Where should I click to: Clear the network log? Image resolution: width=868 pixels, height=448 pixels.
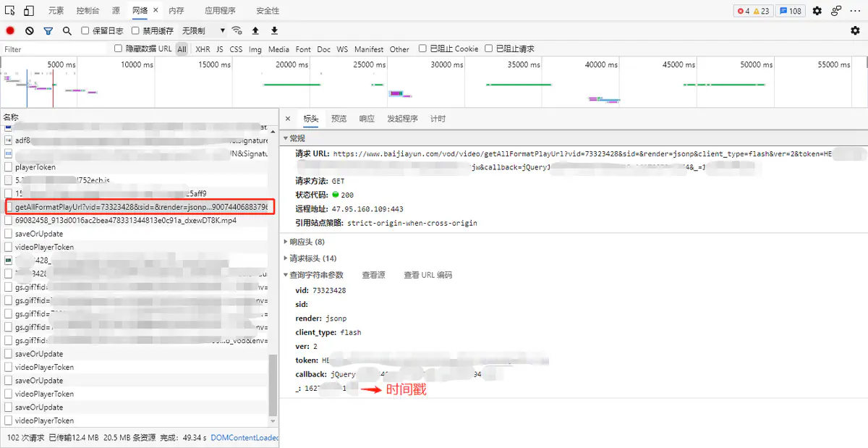pos(30,31)
